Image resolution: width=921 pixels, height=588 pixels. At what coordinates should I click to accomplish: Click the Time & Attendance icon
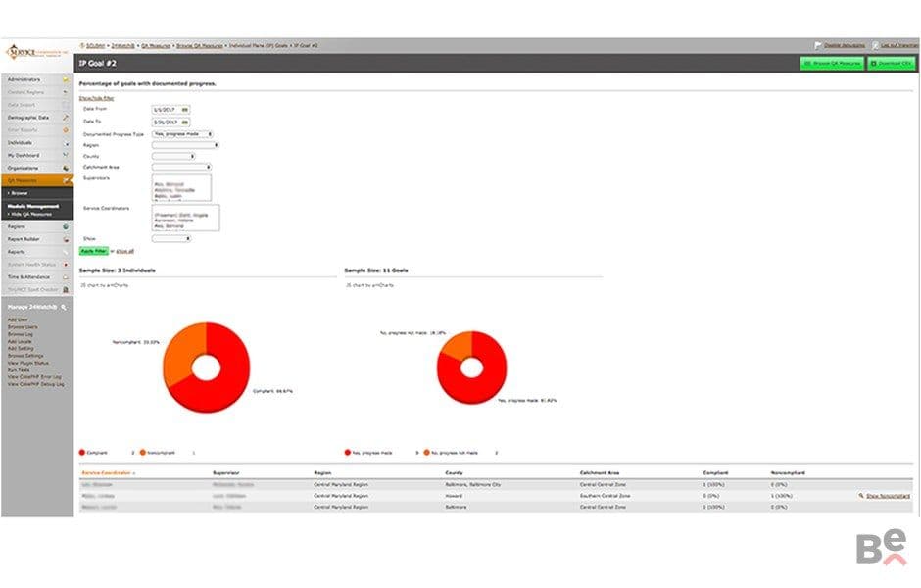tap(66, 277)
